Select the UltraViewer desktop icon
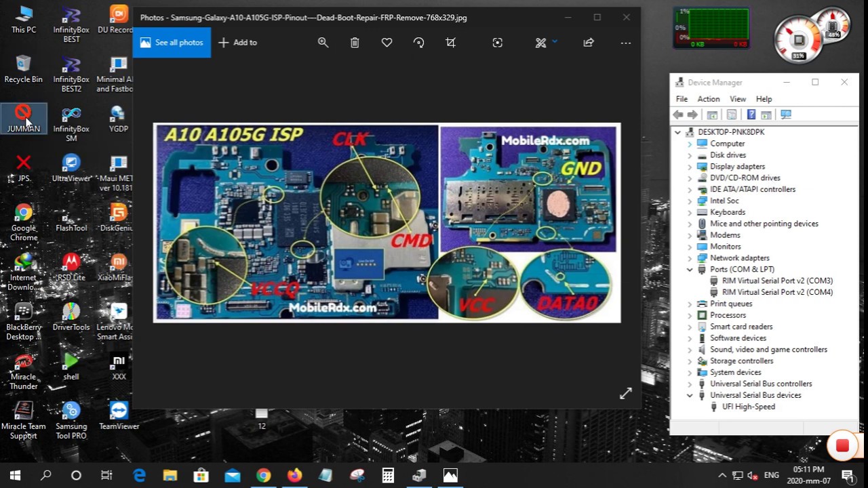This screenshot has height=488, width=868. tap(71, 168)
